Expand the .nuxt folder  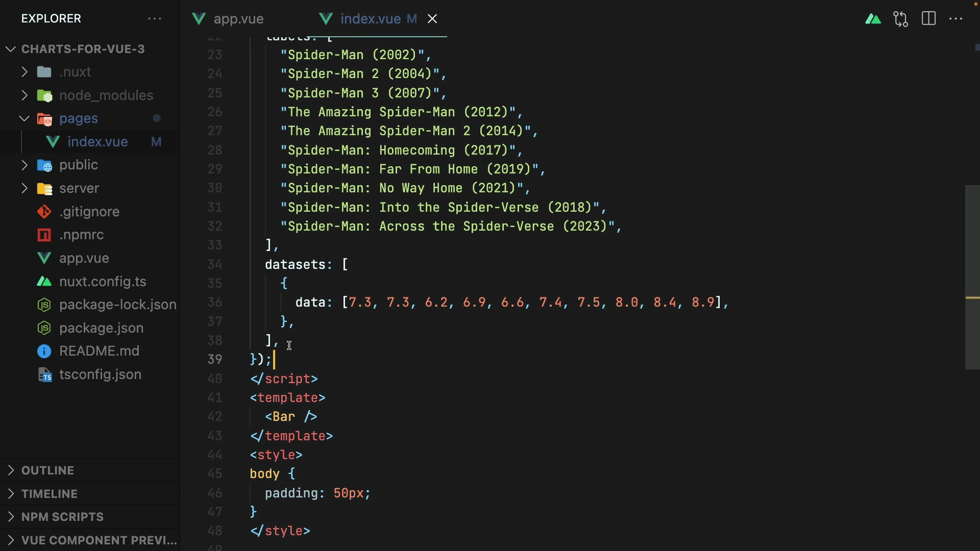pyautogui.click(x=24, y=72)
